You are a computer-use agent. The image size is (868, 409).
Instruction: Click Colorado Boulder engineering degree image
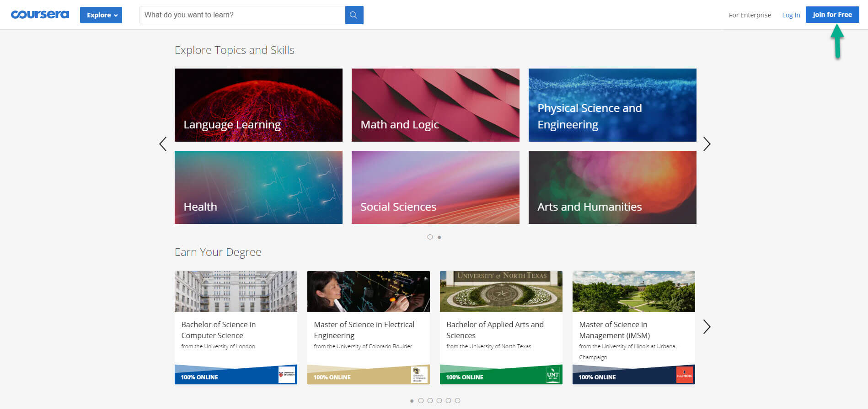[369, 292]
